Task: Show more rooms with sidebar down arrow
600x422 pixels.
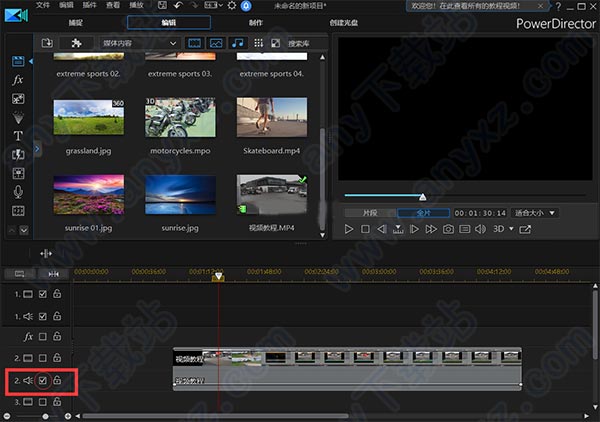Action: 24,230
